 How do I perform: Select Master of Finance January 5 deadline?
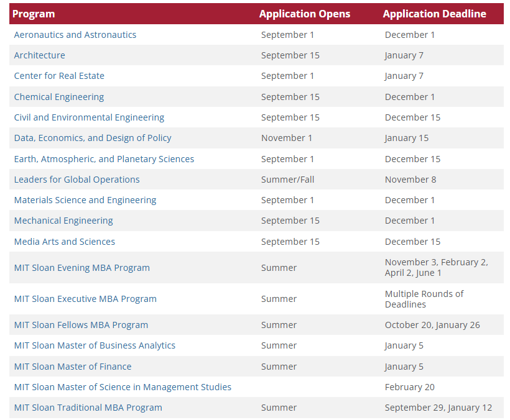click(404, 367)
